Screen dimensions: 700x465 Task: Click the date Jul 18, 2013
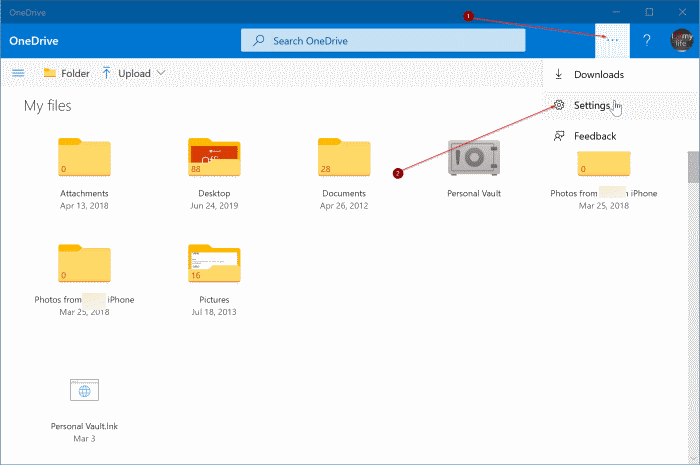[214, 312]
